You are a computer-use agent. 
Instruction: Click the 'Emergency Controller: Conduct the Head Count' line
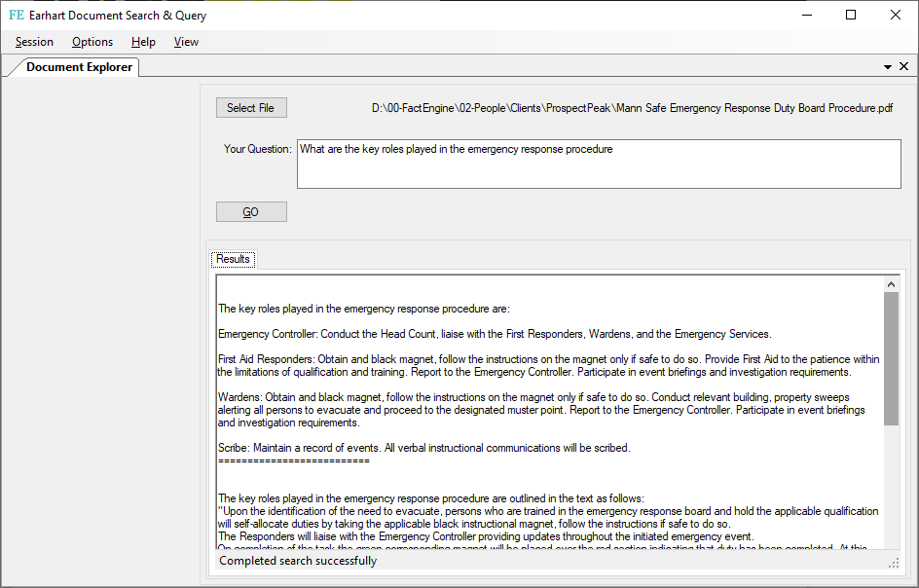click(x=495, y=334)
